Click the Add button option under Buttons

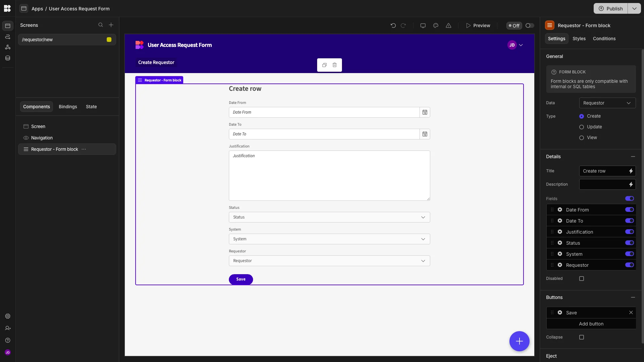[591, 324]
